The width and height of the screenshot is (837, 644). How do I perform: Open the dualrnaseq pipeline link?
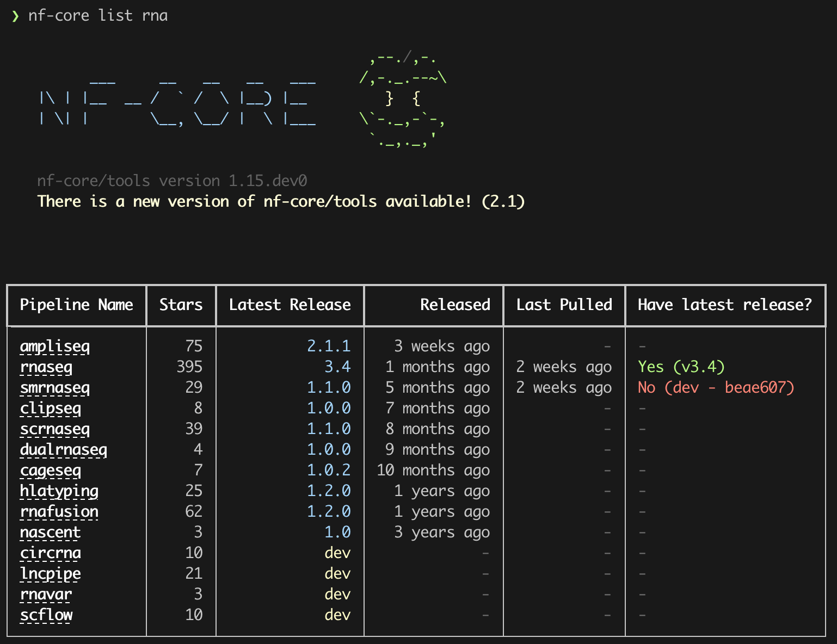click(x=63, y=449)
